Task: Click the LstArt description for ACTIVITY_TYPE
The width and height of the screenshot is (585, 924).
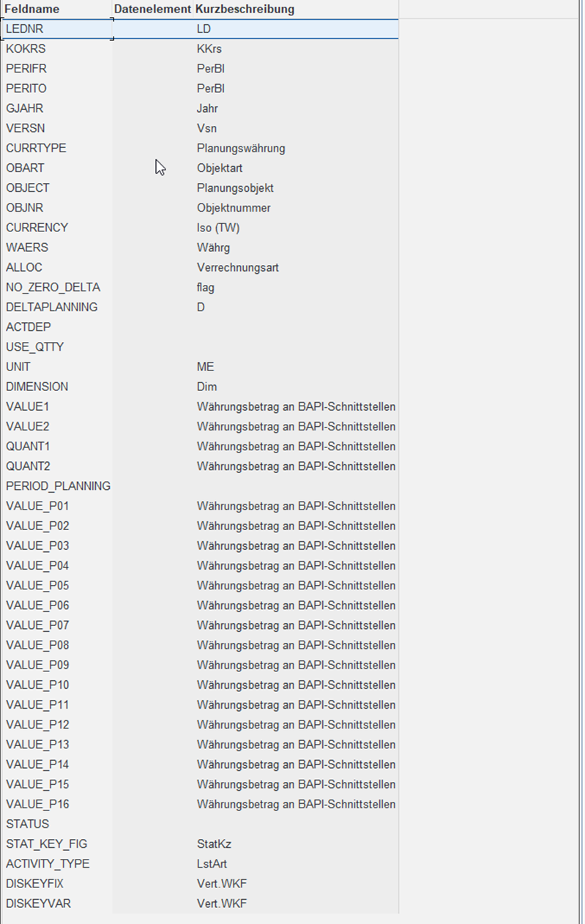Action: tap(212, 863)
